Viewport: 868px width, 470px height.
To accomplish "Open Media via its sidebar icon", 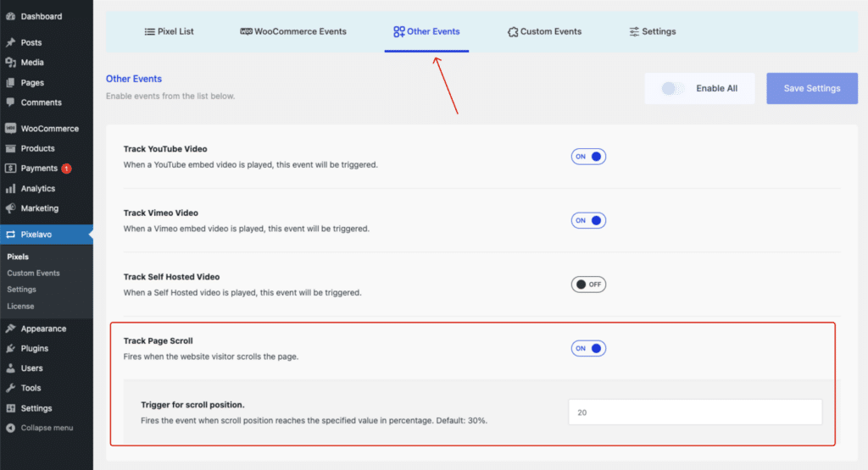I will point(10,63).
